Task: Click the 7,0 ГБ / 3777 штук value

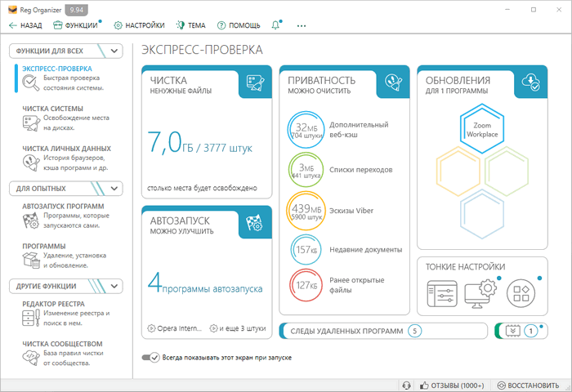Action: coord(199,143)
